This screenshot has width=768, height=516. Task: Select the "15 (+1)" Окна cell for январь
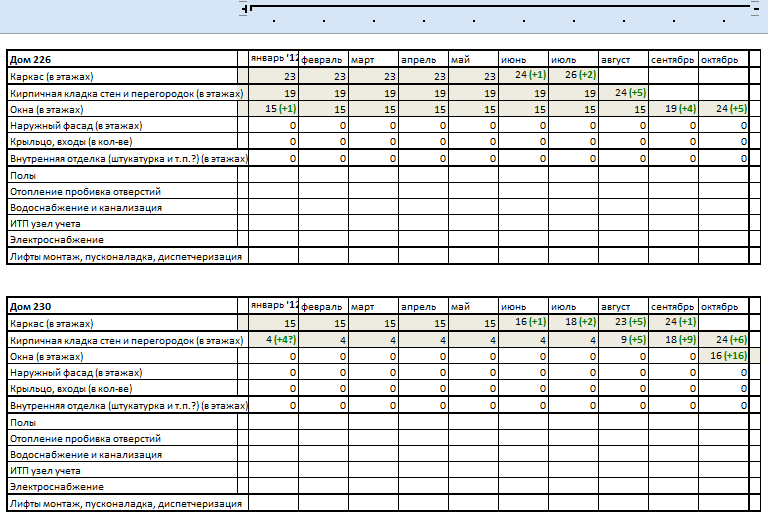[273, 109]
